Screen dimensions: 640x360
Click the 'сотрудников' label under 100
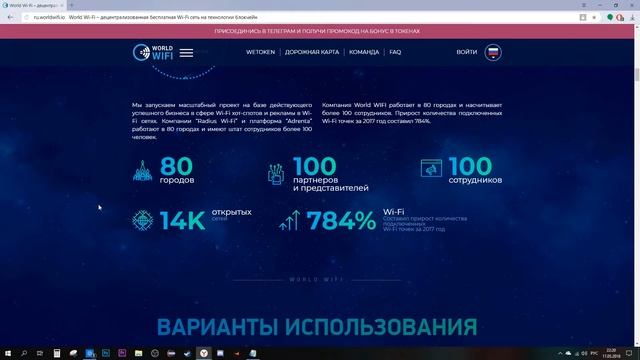click(x=475, y=180)
